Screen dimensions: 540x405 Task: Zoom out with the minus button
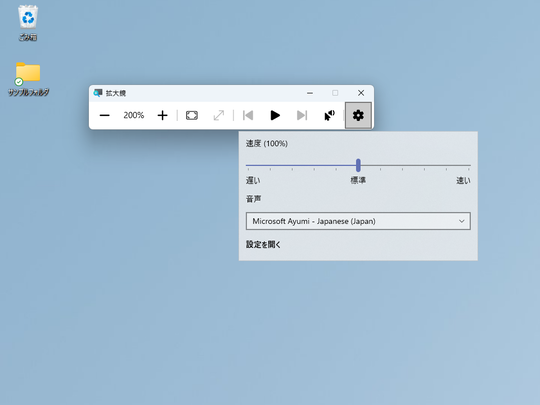point(104,115)
